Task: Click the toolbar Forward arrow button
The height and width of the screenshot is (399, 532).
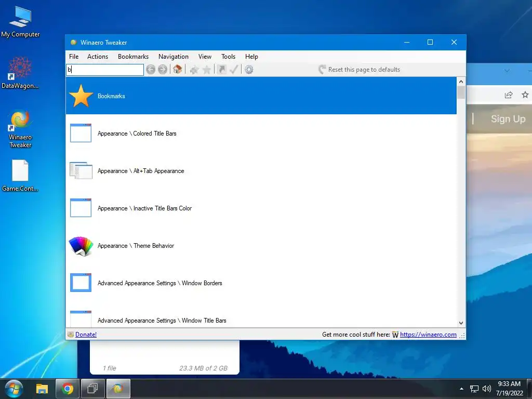Action: click(163, 70)
